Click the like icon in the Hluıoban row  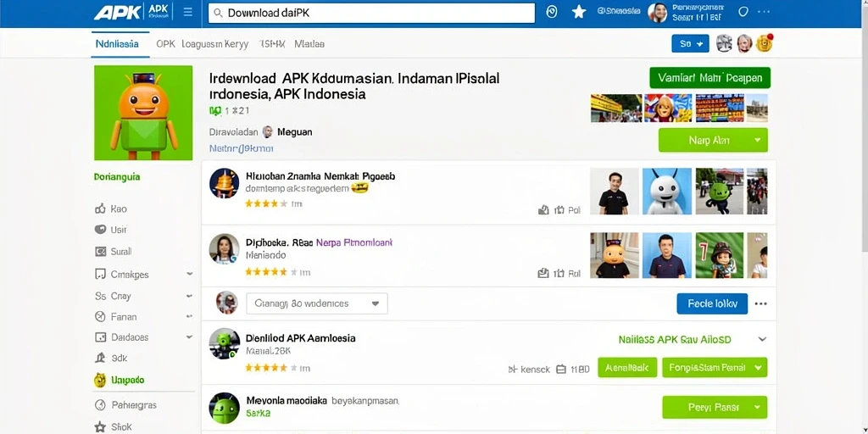[543, 210]
